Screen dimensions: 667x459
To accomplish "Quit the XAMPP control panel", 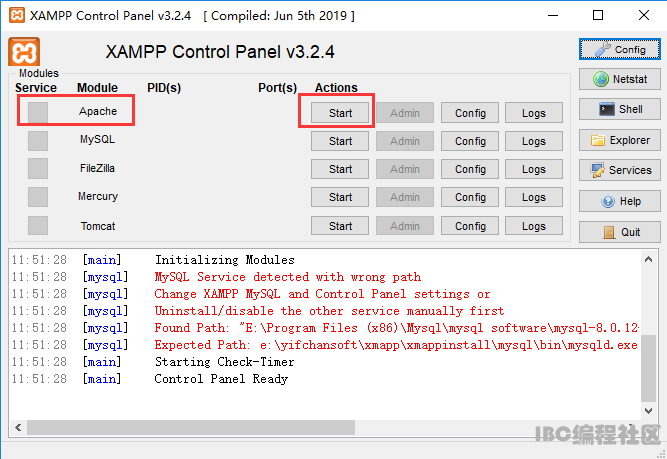I will (620, 232).
